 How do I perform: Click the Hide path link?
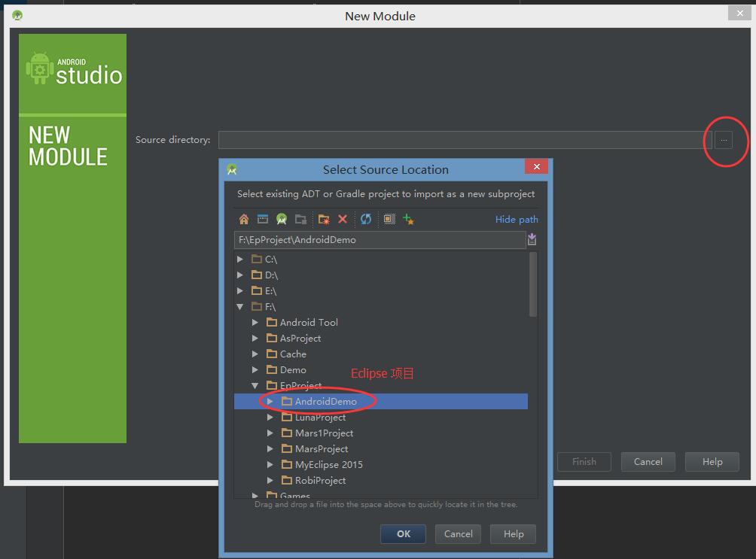click(x=517, y=219)
